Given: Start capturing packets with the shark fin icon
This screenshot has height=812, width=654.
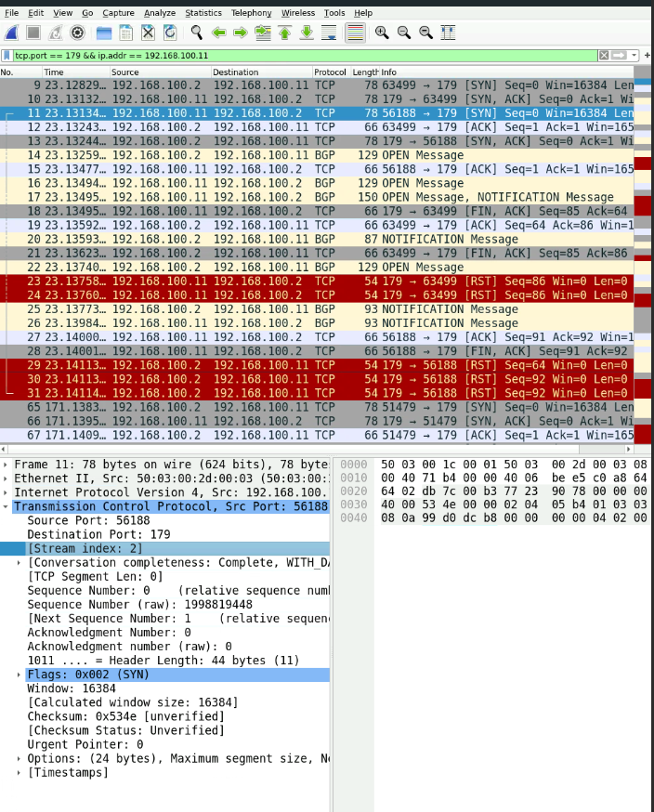Looking at the screenshot, I should click(x=11, y=33).
